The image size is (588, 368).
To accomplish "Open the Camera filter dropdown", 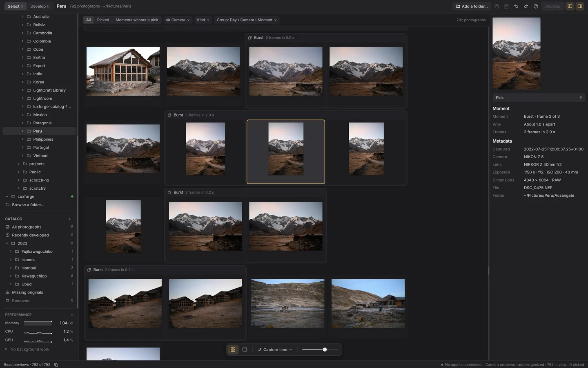I will pyautogui.click(x=178, y=20).
